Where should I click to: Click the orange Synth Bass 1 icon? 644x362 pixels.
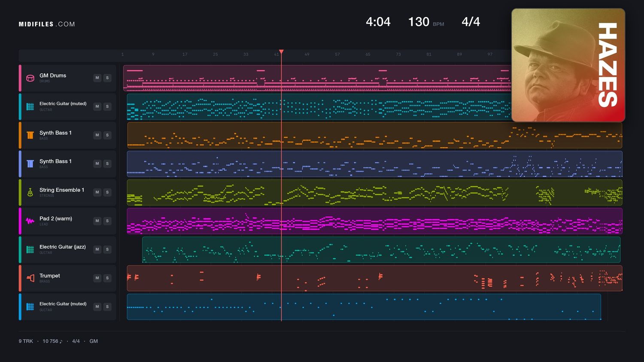30,135
